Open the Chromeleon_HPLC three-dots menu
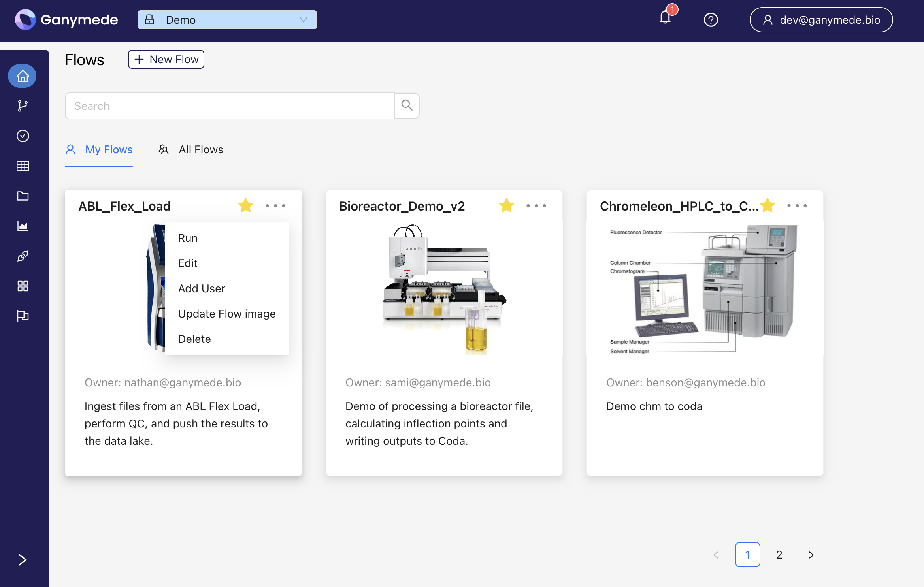 click(797, 206)
